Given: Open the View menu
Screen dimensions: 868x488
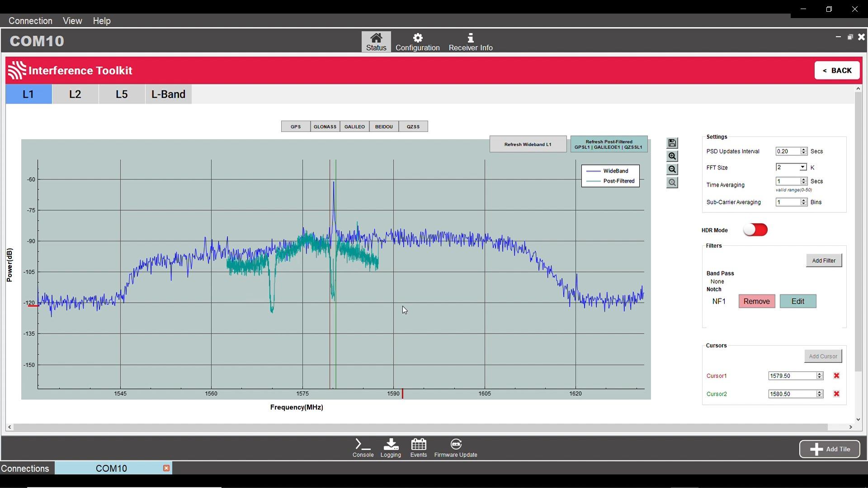Looking at the screenshot, I should click(72, 21).
